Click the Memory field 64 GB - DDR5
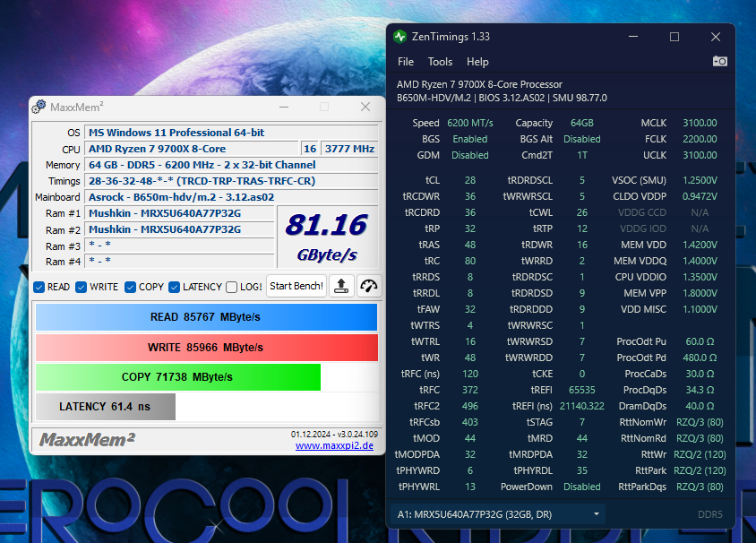The height and width of the screenshot is (543, 756). 231,165
